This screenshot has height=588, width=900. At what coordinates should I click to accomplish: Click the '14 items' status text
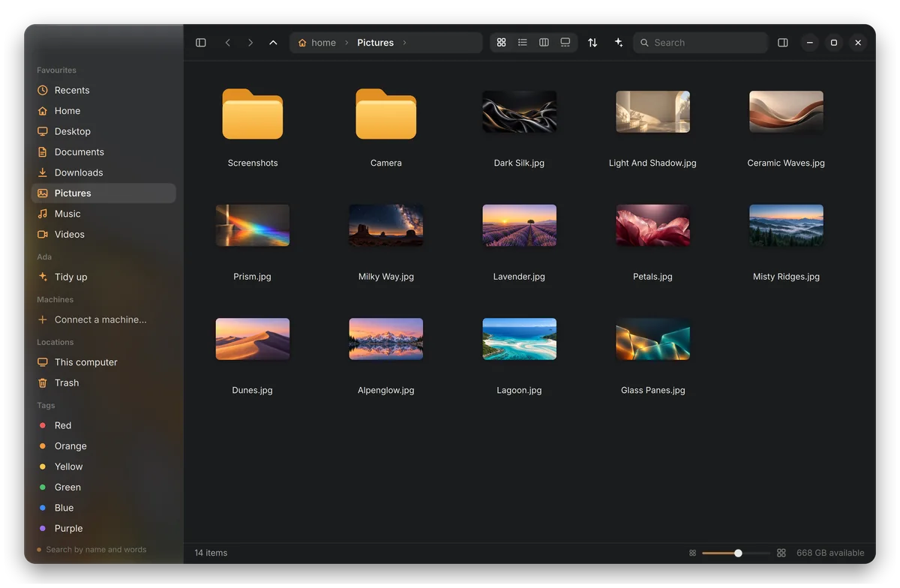coord(211,553)
